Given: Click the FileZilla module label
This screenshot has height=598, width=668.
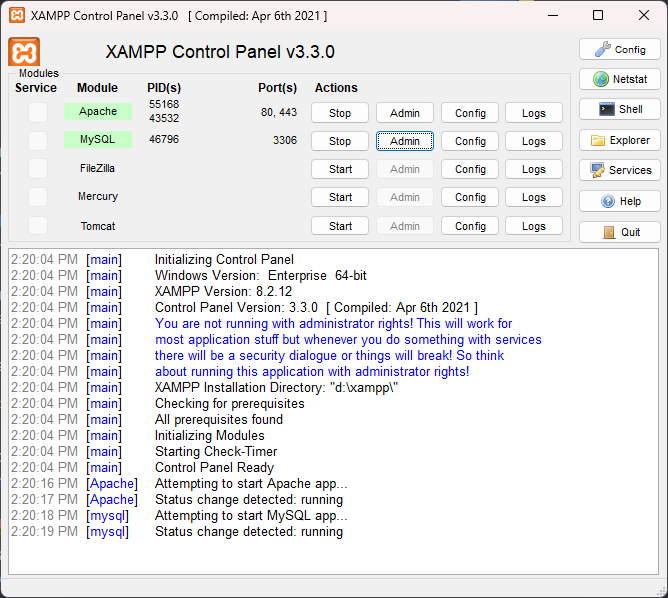Looking at the screenshot, I should (x=98, y=168).
